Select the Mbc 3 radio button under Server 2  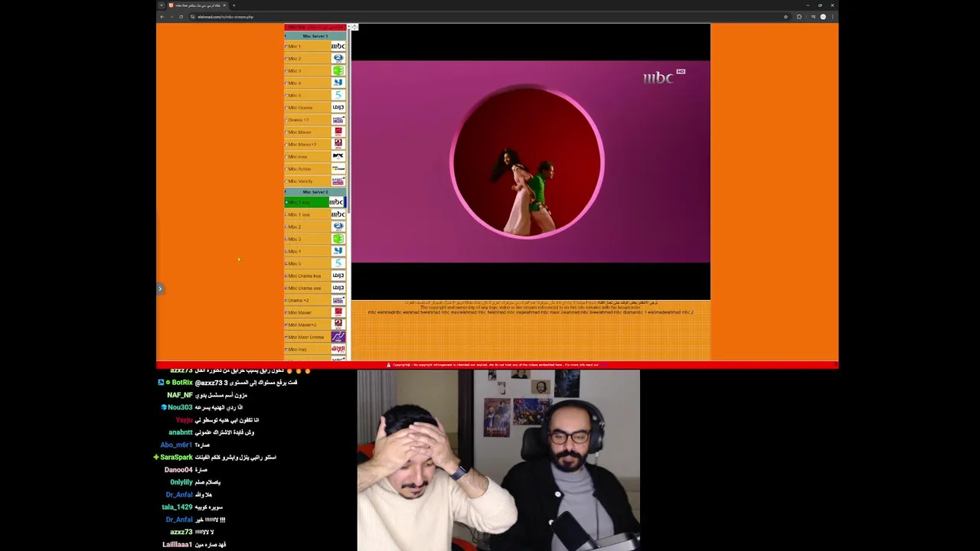point(286,239)
